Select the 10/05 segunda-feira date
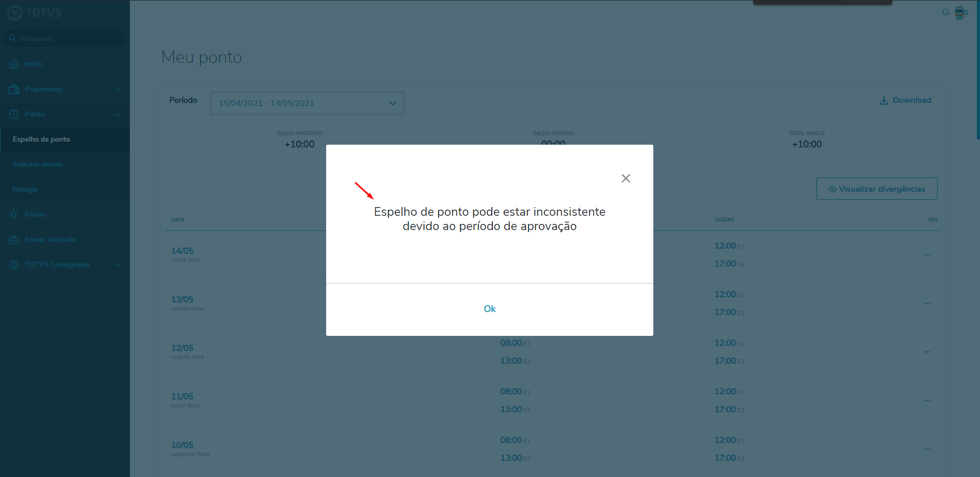Screen dimensions: 980x477 tap(190, 449)
